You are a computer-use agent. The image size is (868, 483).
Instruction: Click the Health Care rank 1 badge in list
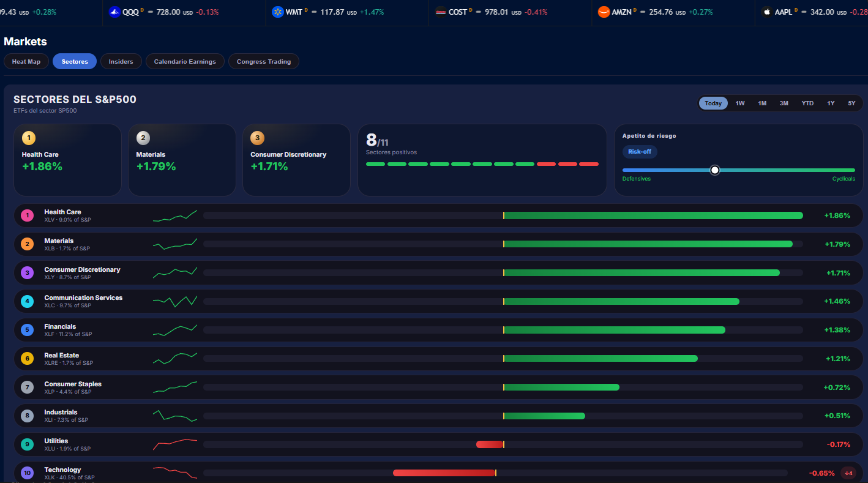coord(27,215)
